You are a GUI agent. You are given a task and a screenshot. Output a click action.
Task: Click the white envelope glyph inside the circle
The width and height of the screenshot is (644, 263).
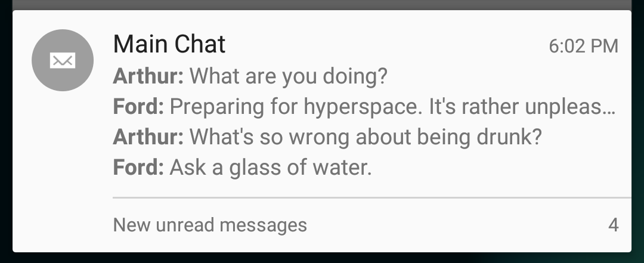point(63,60)
